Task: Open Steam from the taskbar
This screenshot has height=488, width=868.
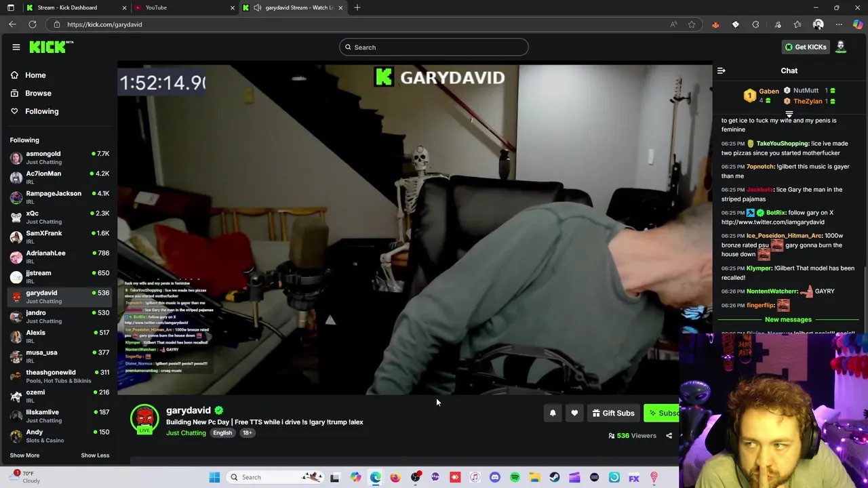Action: [x=555, y=477]
